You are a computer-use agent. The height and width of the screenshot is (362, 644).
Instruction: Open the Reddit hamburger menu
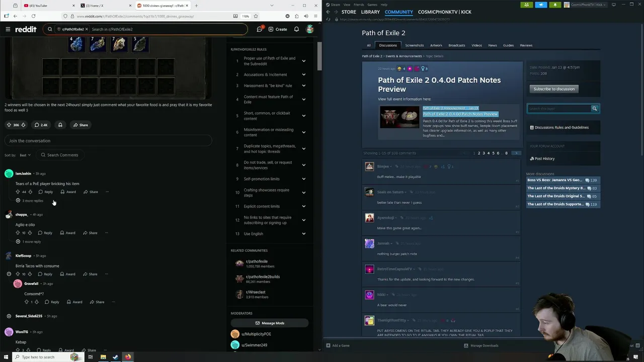[x=8, y=29]
